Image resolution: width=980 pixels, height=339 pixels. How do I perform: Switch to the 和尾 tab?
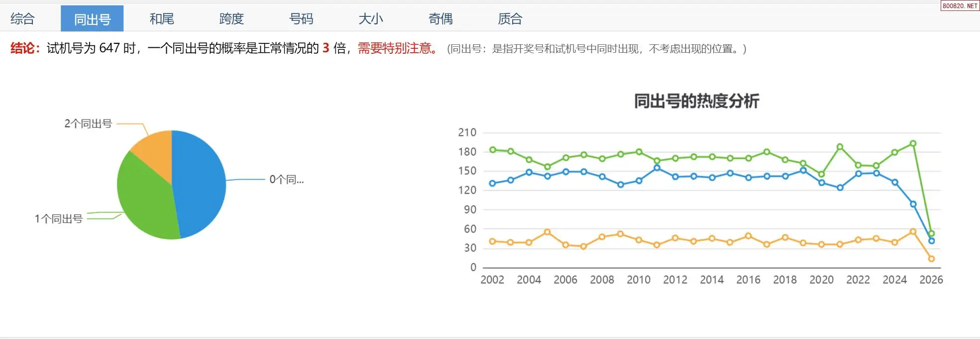(x=162, y=19)
